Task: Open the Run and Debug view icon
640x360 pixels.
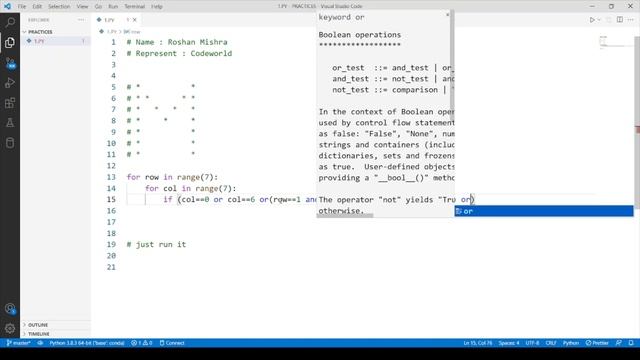Action: pos(10,83)
